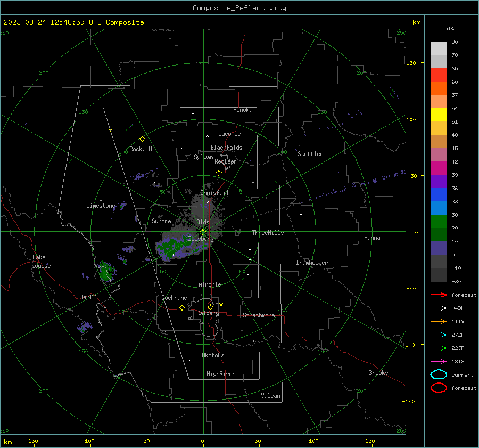Click the dBZ legend heading
This screenshot has height=448, width=479.
click(x=451, y=28)
